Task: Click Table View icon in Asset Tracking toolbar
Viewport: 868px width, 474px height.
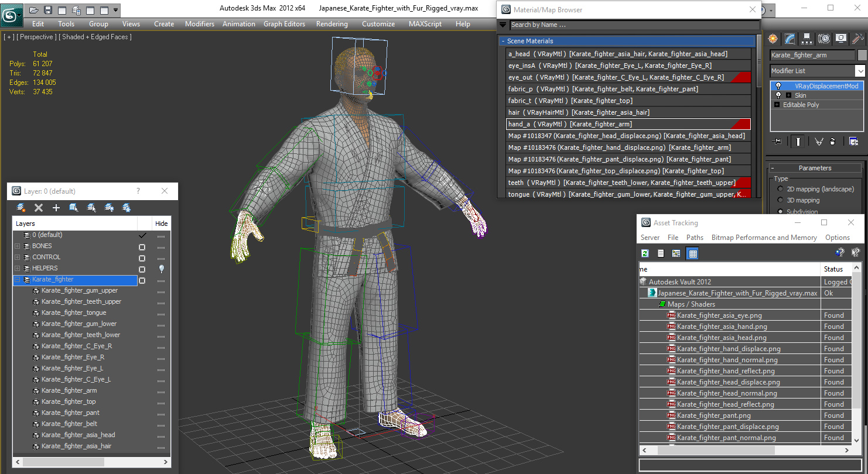Action: tap(692, 253)
